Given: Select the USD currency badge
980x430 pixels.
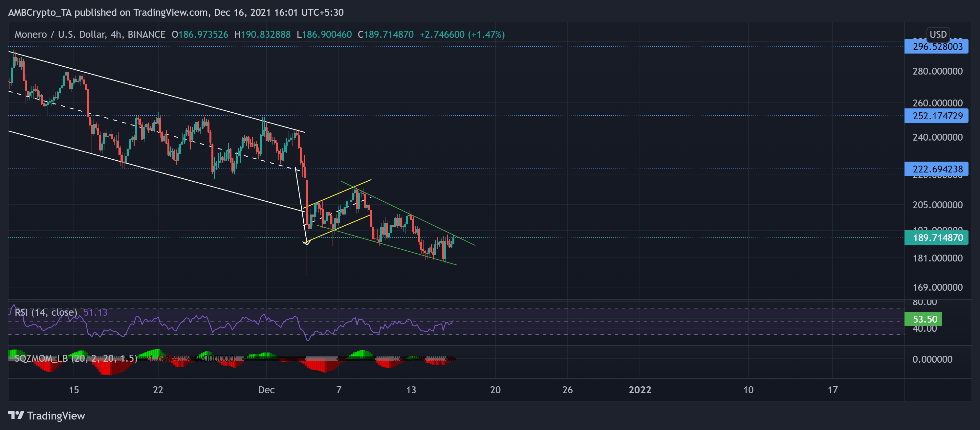Looking at the screenshot, I should (x=938, y=34).
